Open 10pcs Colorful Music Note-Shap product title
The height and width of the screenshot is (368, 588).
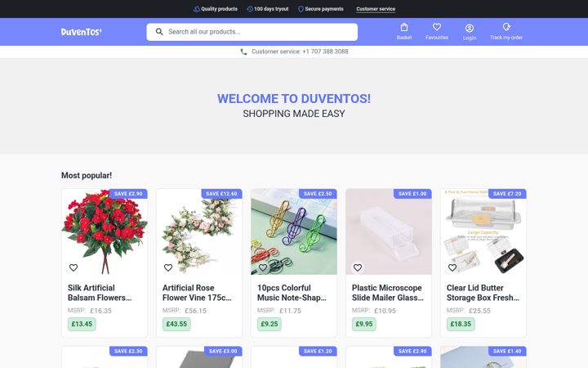tap(292, 293)
